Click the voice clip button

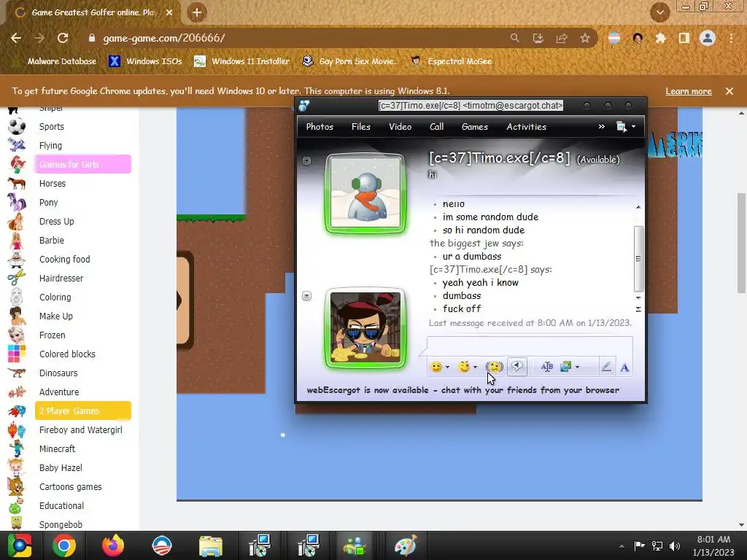[517, 367]
